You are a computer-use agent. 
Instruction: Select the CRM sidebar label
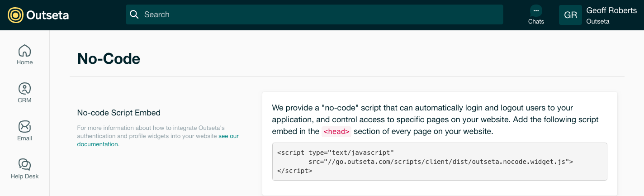point(24,100)
